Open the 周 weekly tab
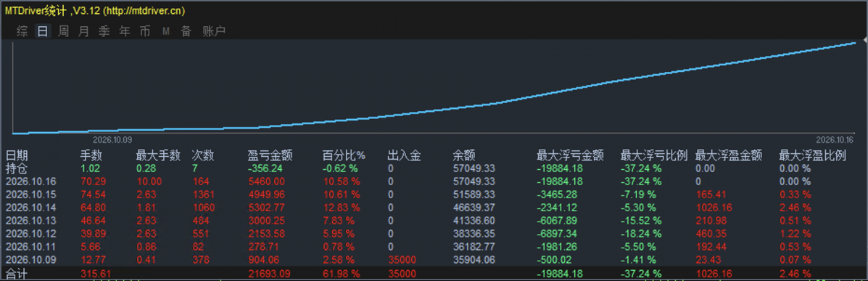This screenshot has width=868, height=281. click(x=64, y=32)
